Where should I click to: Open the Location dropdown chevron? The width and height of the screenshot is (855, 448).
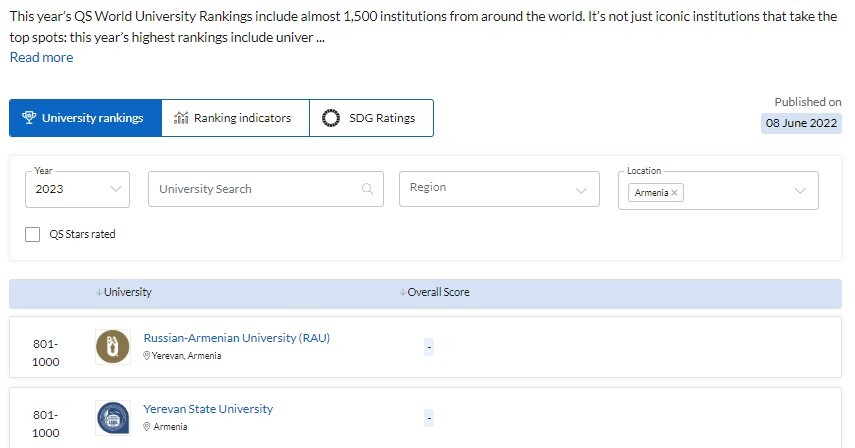[x=800, y=191]
